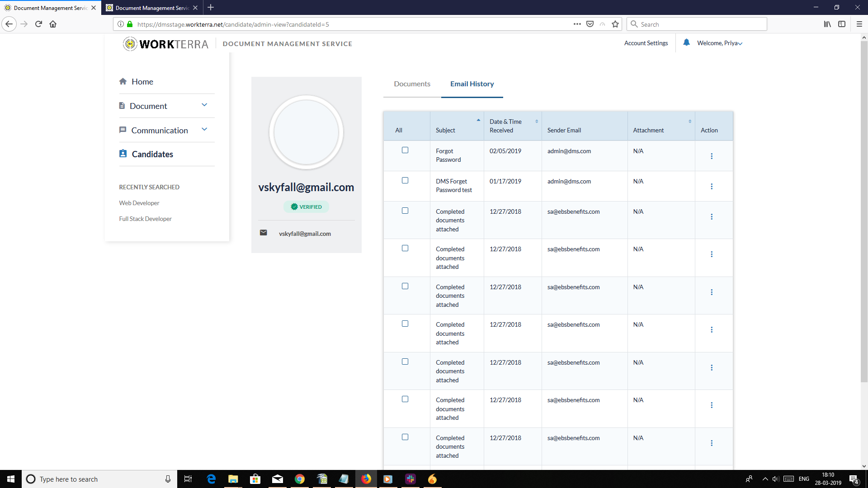The width and height of the screenshot is (868, 488).
Task: Click the envelope icon beside candidate email
Action: 263,233
